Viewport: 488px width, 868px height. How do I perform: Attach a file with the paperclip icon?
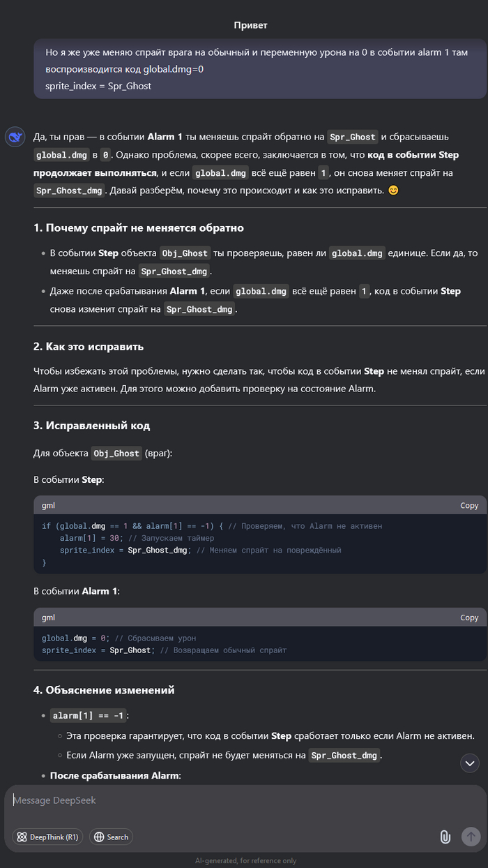444,837
